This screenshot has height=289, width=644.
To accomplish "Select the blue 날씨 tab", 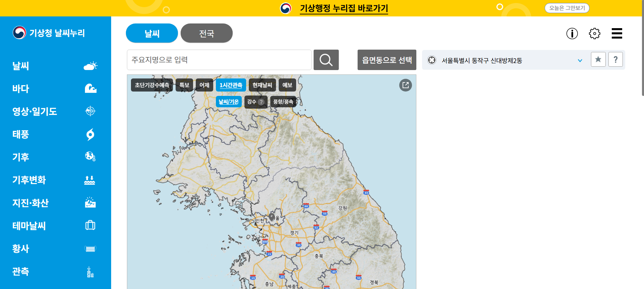I will pyautogui.click(x=152, y=33).
